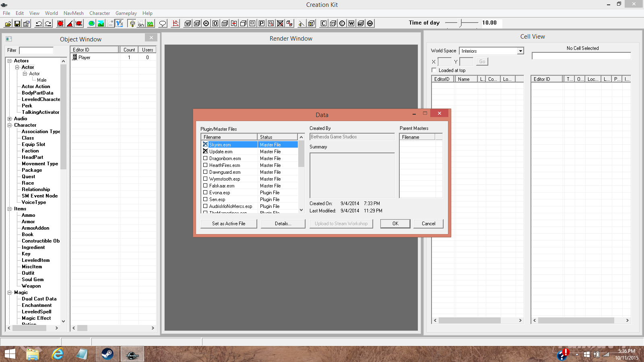Image resolution: width=644 pixels, height=362 pixels.
Task: Uncheck the Update.esm checkbox
Action: click(x=205, y=151)
